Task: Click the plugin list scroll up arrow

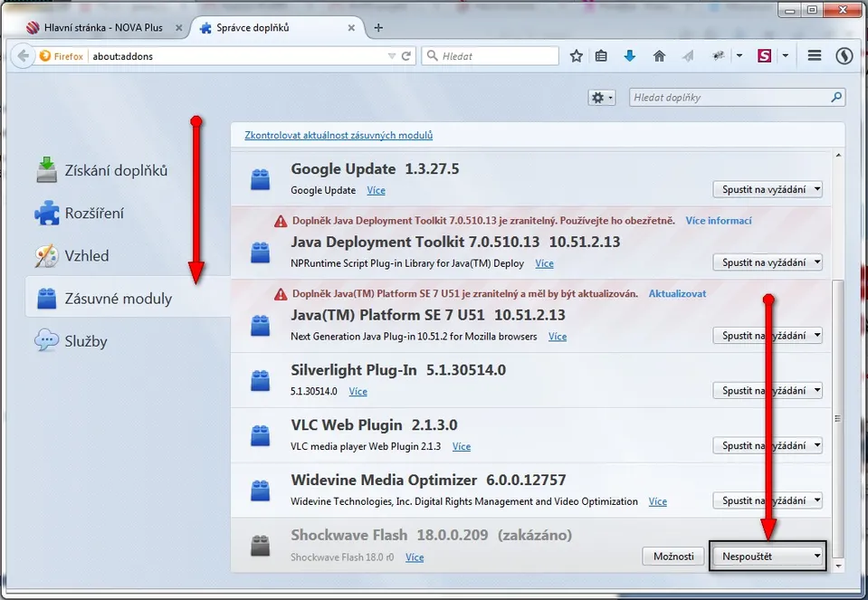Action: pos(838,156)
